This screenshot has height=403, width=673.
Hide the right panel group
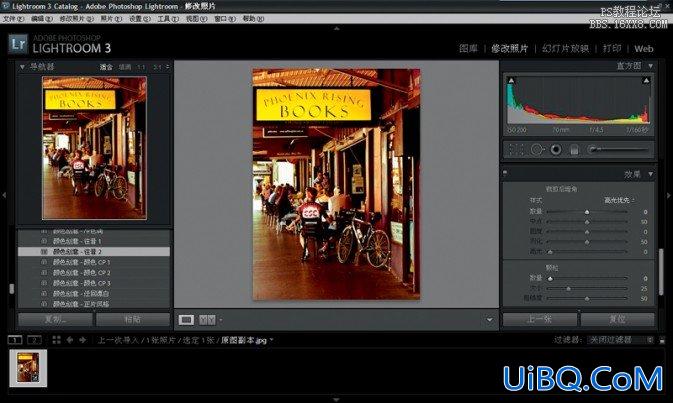(669, 195)
